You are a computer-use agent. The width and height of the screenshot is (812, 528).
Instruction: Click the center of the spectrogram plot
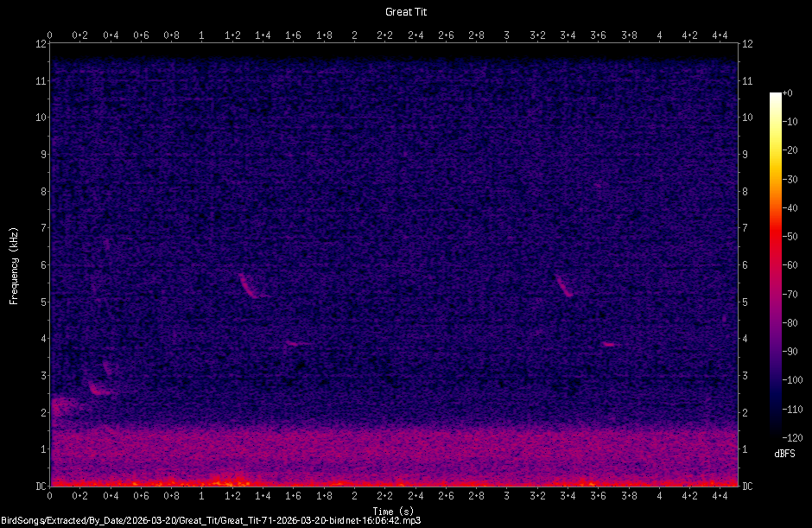click(x=396, y=266)
